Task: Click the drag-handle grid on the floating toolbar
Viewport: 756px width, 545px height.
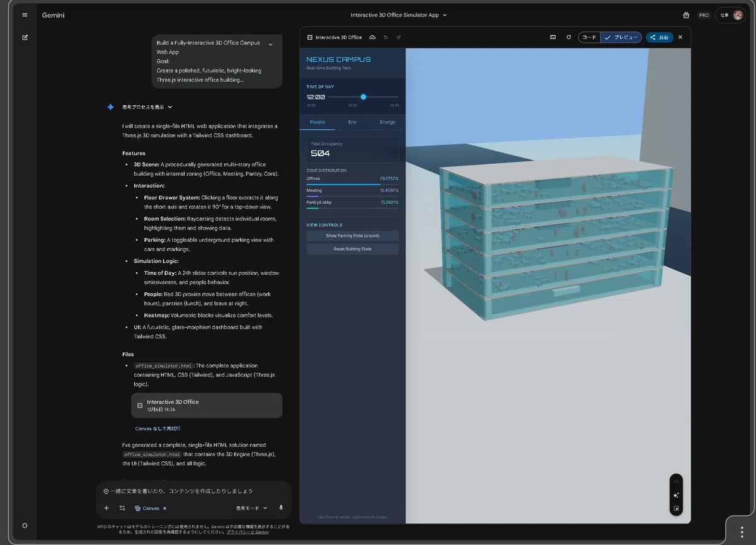Action: click(x=676, y=481)
